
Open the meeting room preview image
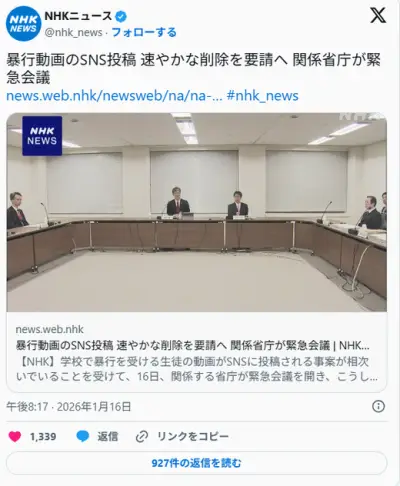pyautogui.click(x=197, y=212)
